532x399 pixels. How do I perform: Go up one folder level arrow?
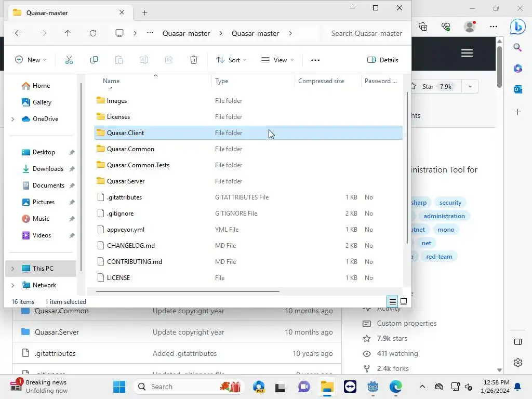(x=68, y=33)
